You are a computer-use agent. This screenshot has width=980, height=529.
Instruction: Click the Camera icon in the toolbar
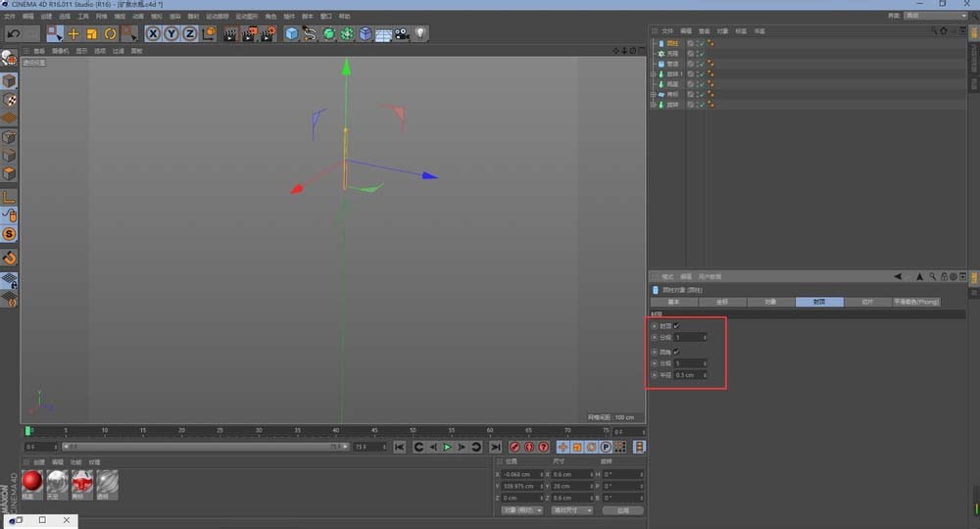[x=401, y=33]
